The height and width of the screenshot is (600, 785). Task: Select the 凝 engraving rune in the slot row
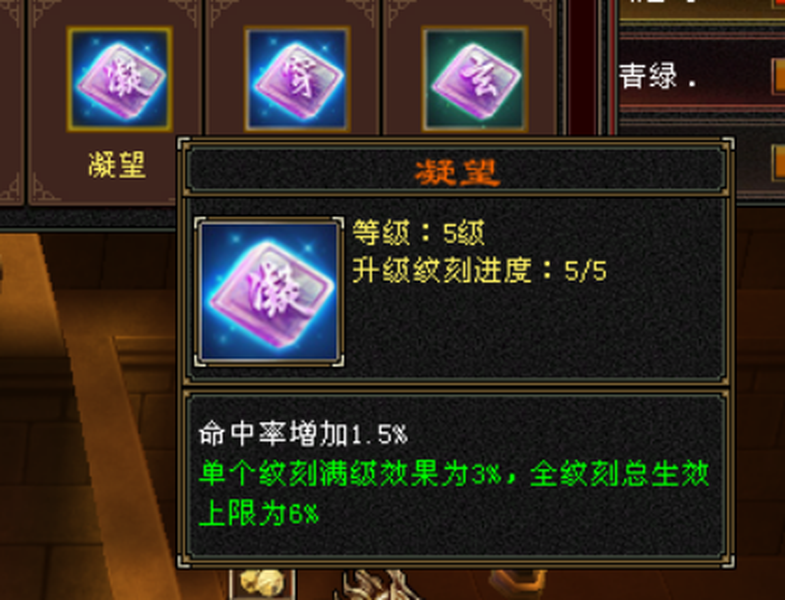120,79
